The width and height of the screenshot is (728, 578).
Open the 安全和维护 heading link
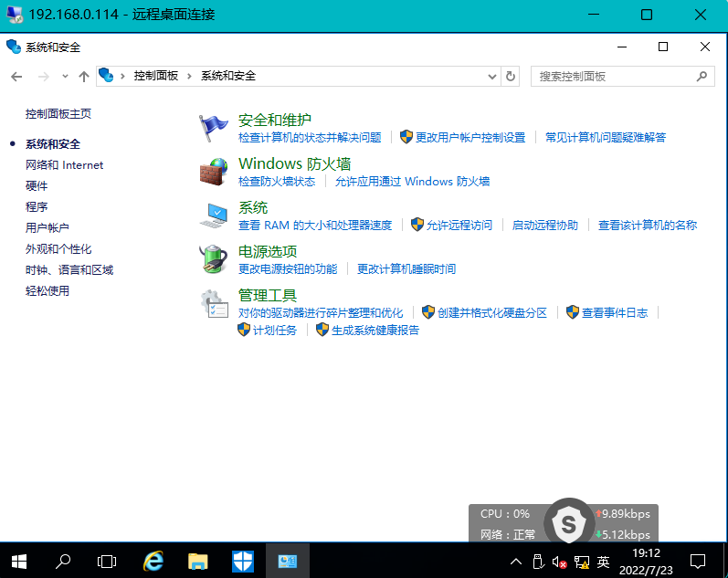pos(274,120)
